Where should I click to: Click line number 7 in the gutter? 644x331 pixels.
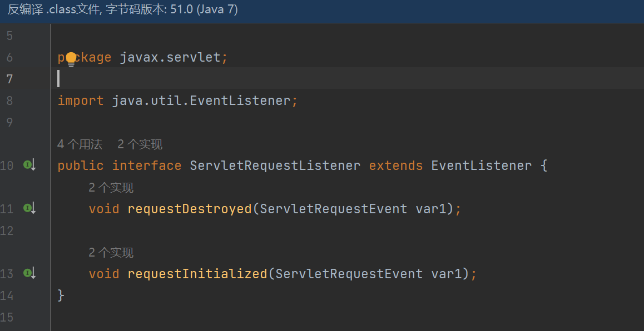(x=9, y=79)
